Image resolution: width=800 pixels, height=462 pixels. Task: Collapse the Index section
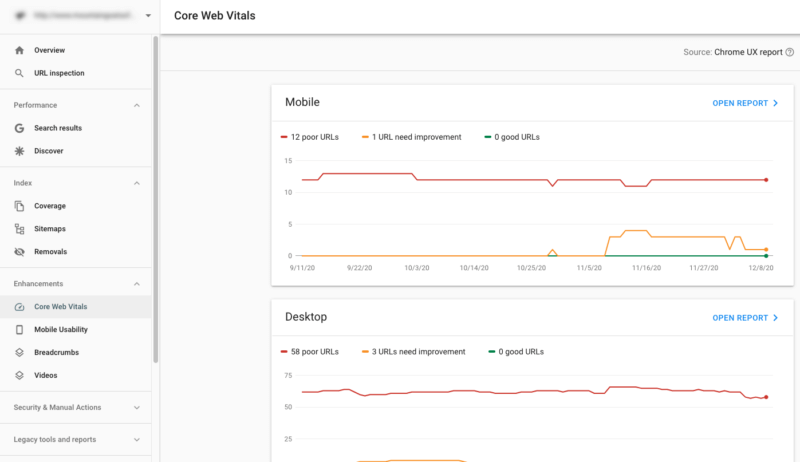(x=137, y=183)
